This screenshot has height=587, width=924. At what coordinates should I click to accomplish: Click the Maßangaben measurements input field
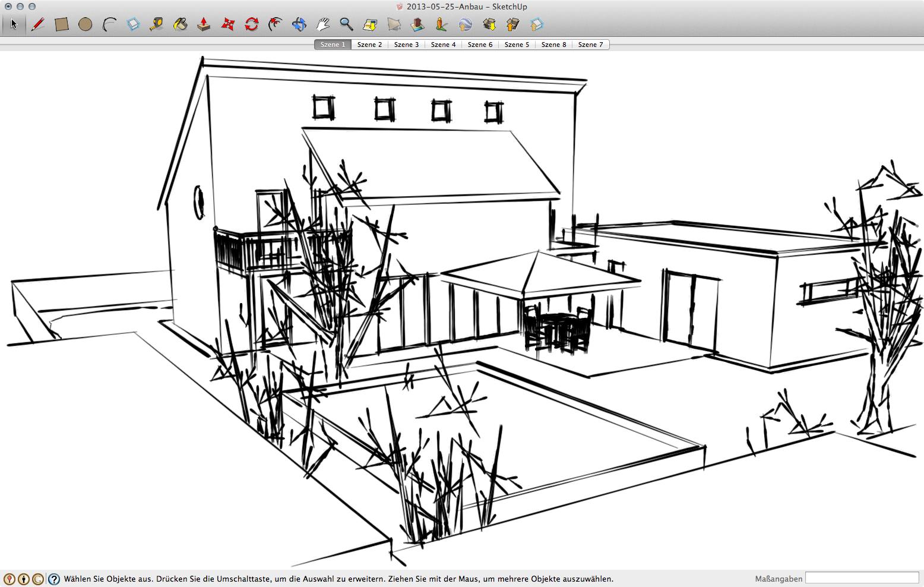coord(862,578)
